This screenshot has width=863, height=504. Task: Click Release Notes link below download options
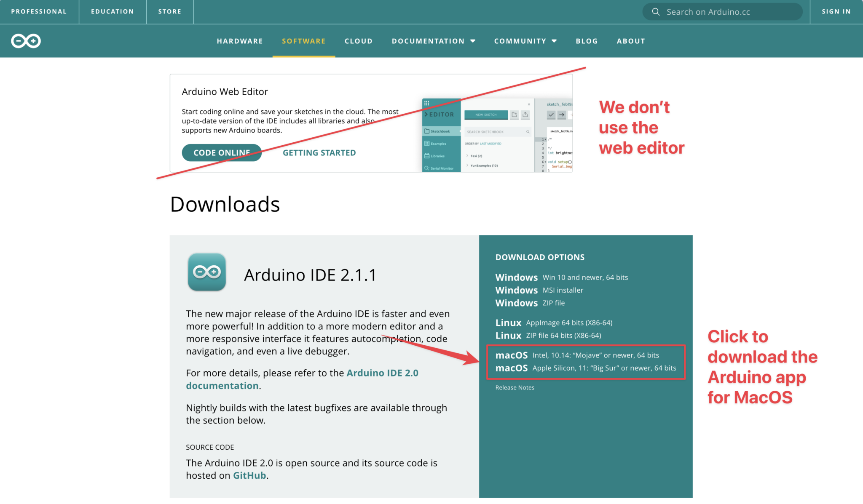click(x=515, y=387)
